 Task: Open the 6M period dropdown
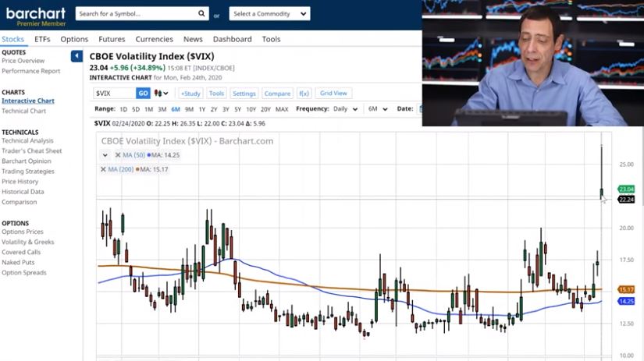(378, 108)
